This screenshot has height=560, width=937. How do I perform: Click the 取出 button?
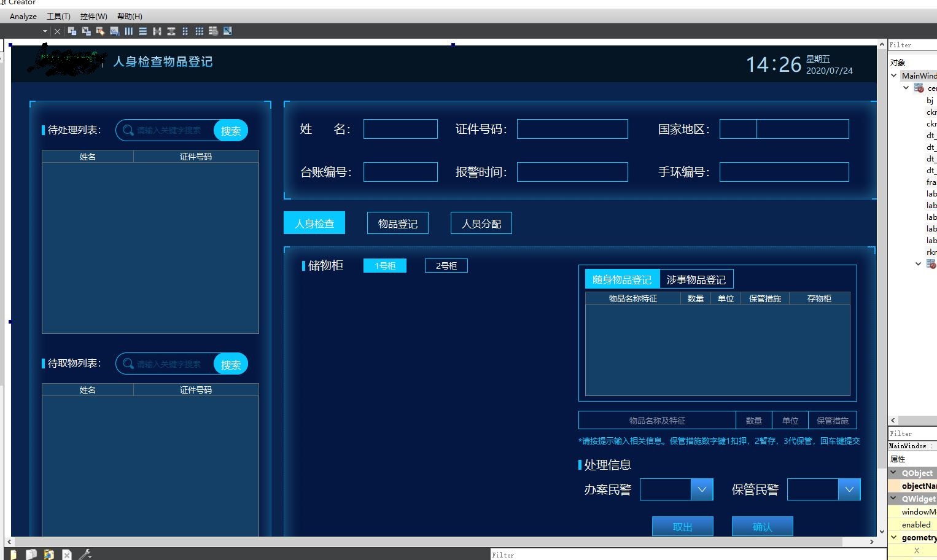[x=683, y=526]
